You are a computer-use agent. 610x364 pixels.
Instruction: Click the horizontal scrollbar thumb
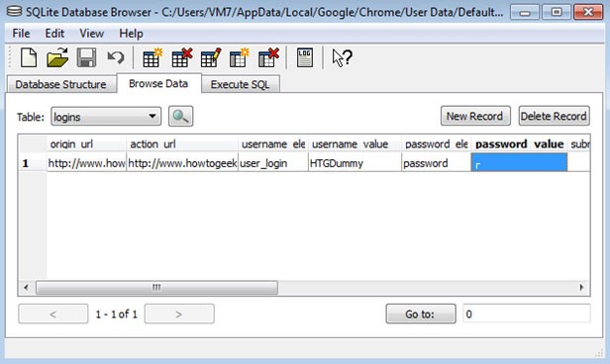[156, 288]
